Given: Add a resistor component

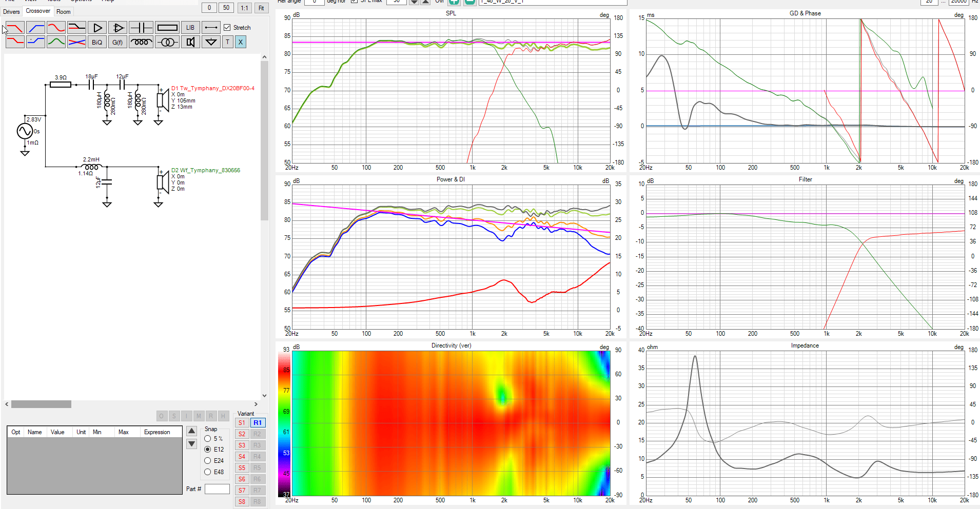Looking at the screenshot, I should (x=167, y=28).
